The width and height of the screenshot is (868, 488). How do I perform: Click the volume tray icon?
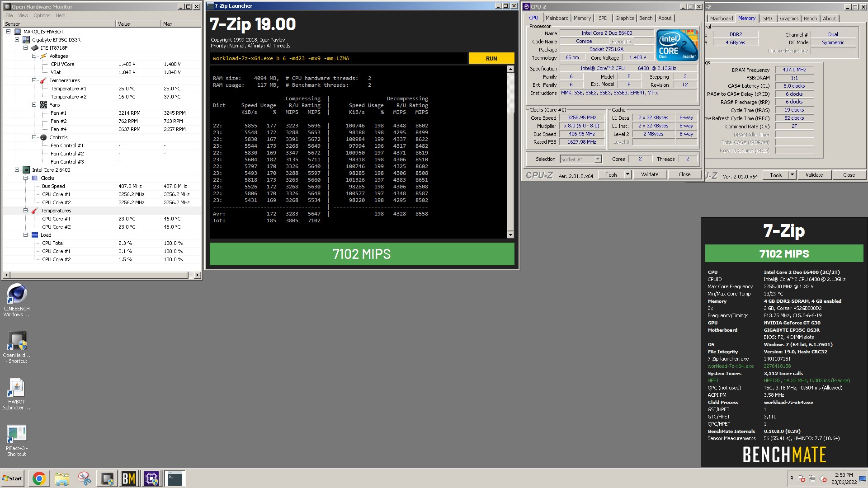823,479
